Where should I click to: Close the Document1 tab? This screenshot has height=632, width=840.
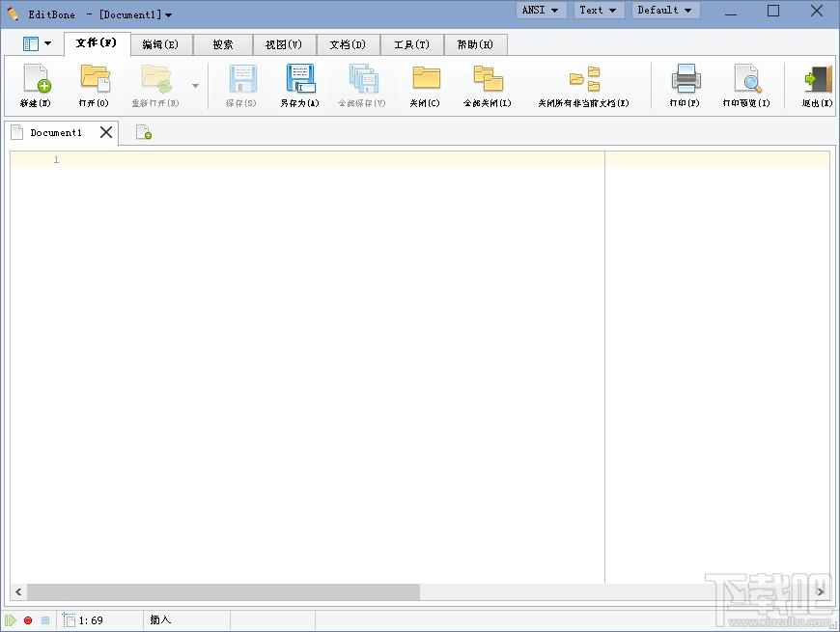pyautogui.click(x=106, y=132)
